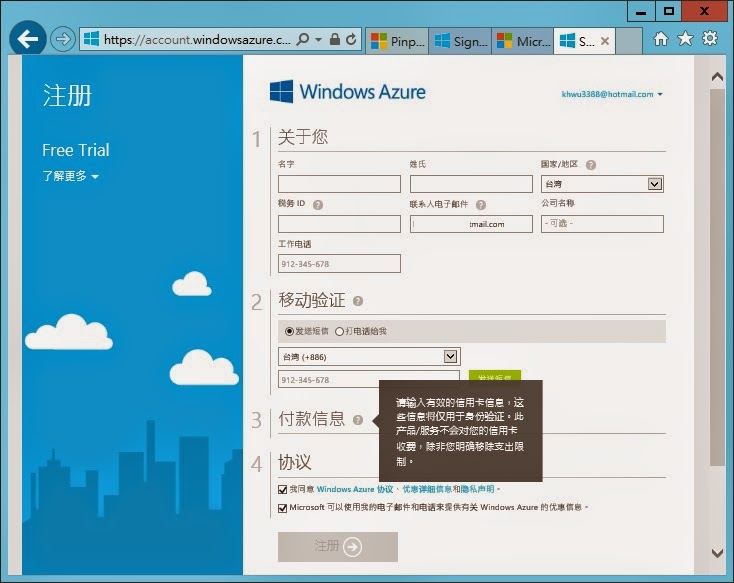Open the 优惠详细信息 link
The height and width of the screenshot is (583, 734).
click(x=427, y=489)
